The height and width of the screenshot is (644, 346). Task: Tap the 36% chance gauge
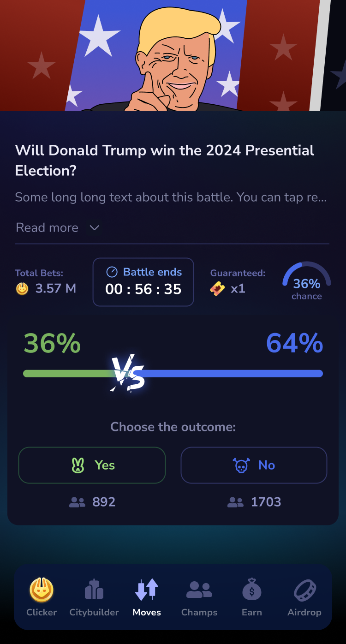(306, 282)
